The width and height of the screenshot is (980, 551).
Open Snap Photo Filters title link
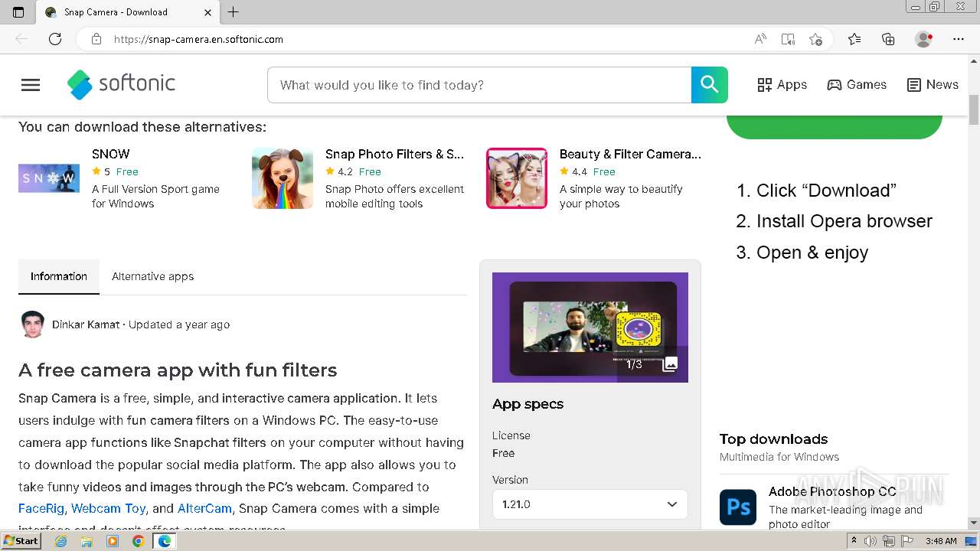394,154
